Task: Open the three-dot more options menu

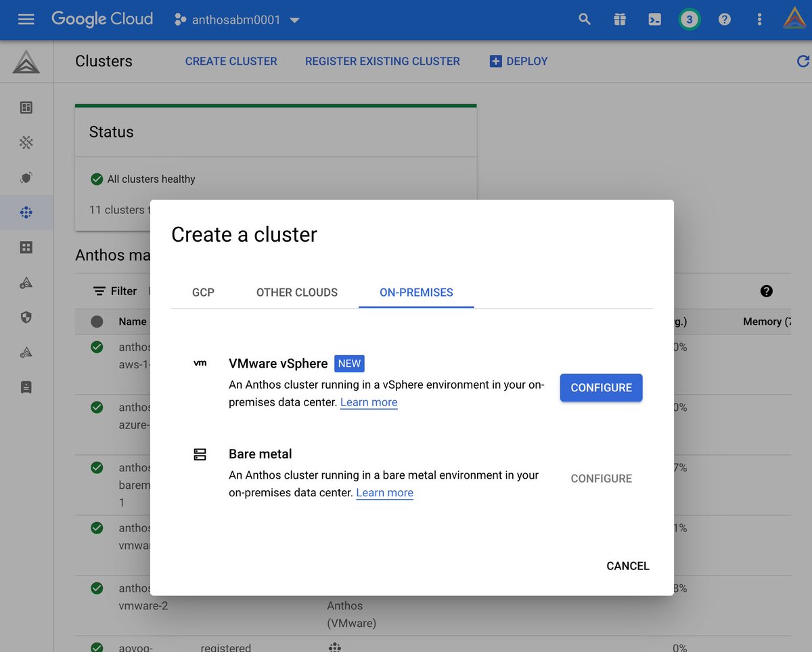Action: click(759, 20)
